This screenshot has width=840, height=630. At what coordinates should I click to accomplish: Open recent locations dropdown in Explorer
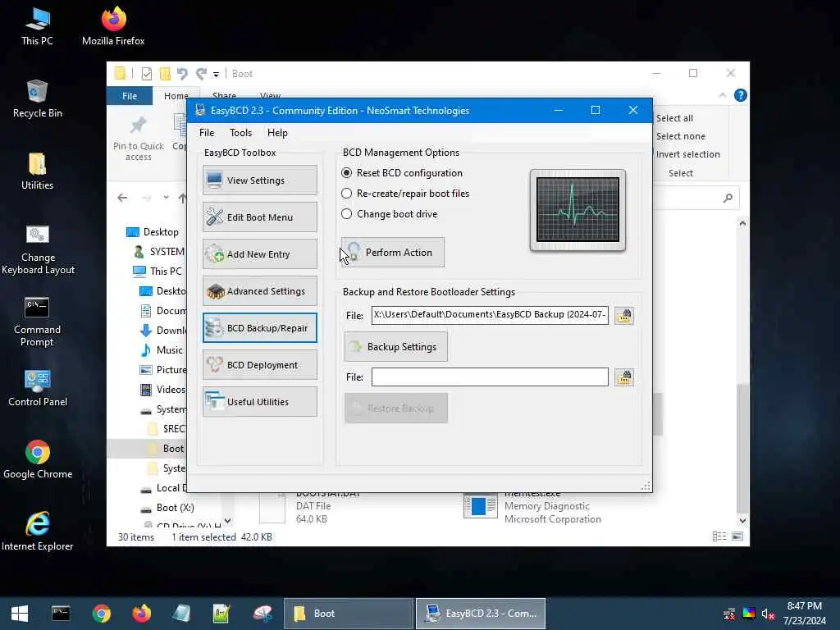click(166, 198)
